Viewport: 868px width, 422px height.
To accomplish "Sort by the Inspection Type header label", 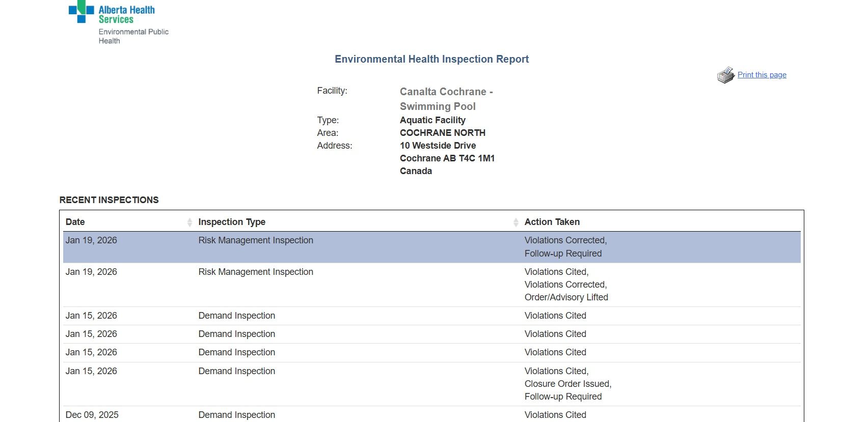I will click(232, 222).
